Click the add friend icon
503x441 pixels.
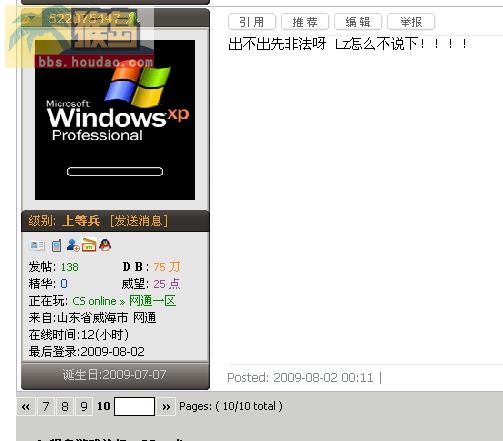tap(73, 245)
